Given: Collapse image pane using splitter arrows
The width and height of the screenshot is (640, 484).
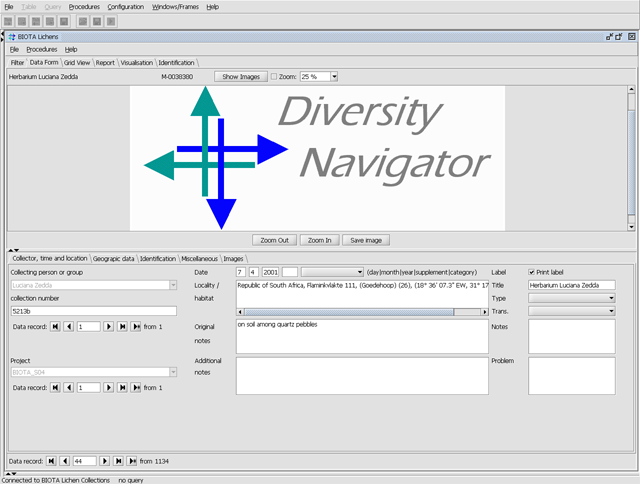Looking at the screenshot, I should tap(13, 250).
